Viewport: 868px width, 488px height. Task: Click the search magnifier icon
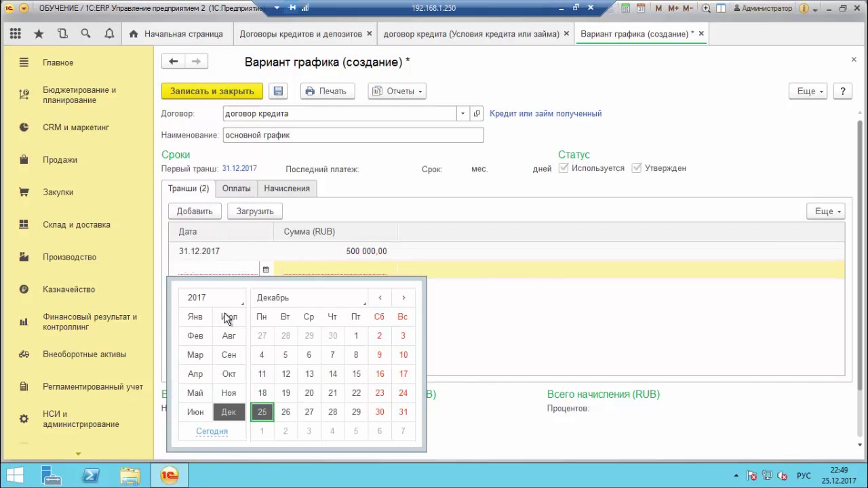click(85, 34)
